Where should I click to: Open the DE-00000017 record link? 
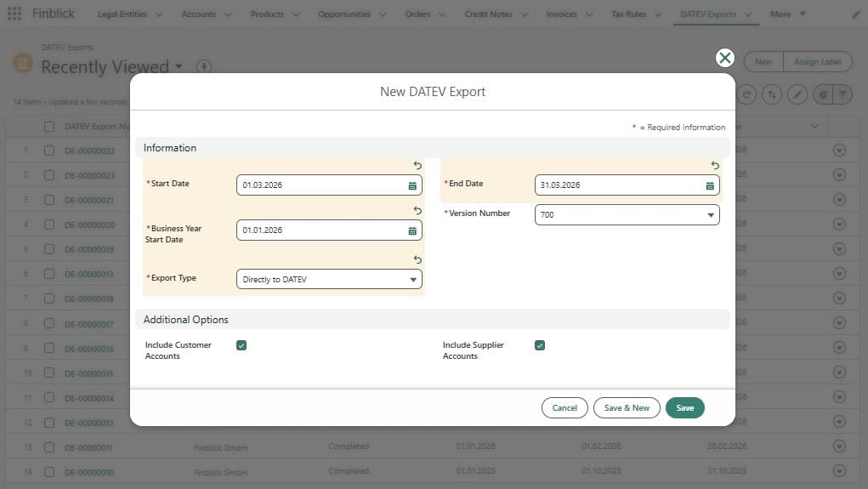89,324
